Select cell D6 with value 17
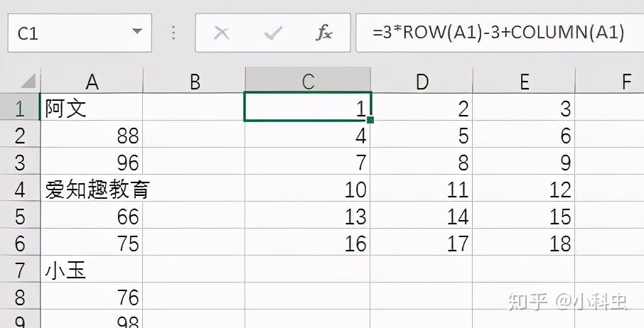The height and width of the screenshot is (328, 644). point(422,242)
